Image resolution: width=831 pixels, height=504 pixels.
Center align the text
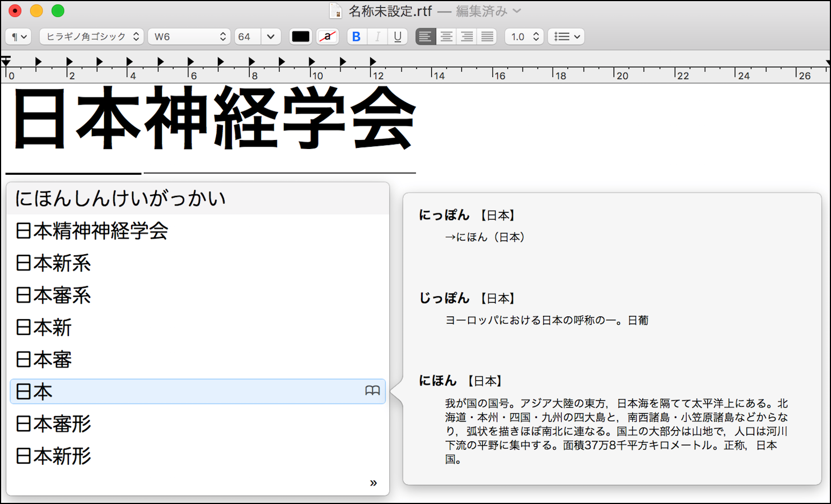pos(446,36)
